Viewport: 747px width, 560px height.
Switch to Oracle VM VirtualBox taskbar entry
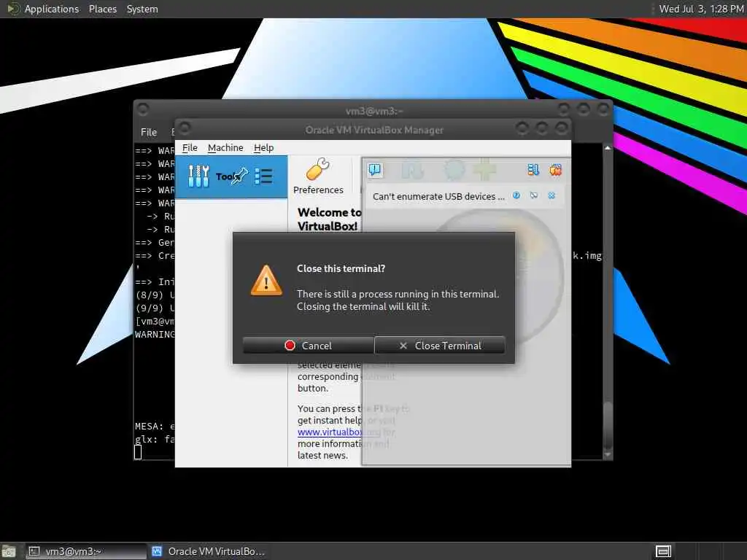click(x=209, y=551)
